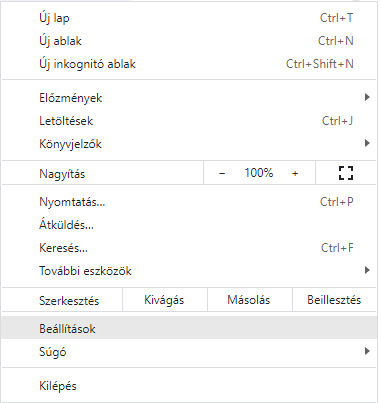Expand the Könyvjelzők submenu arrow
The width and height of the screenshot is (381, 403).
coord(367,143)
